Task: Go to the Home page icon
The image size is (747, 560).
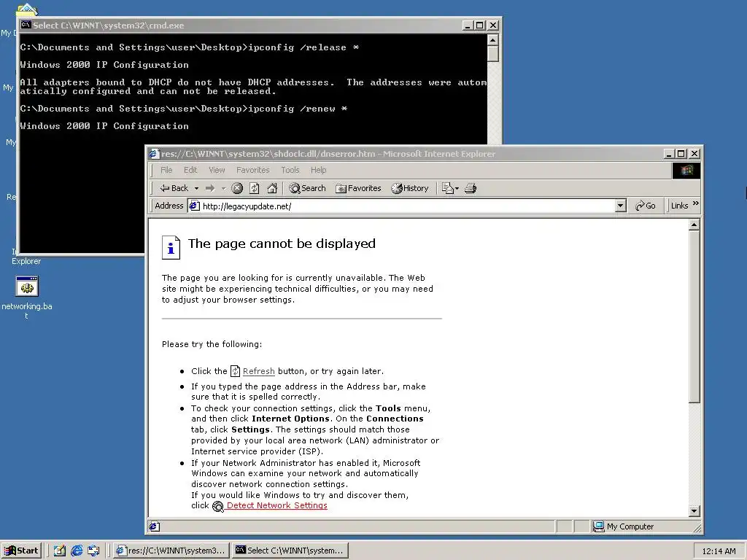Action: [x=272, y=188]
